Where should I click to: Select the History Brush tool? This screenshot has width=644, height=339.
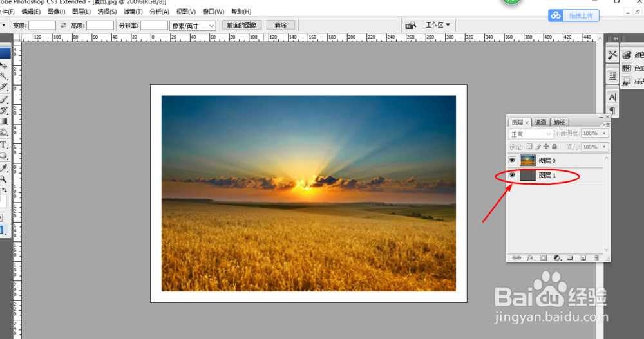tap(4, 110)
